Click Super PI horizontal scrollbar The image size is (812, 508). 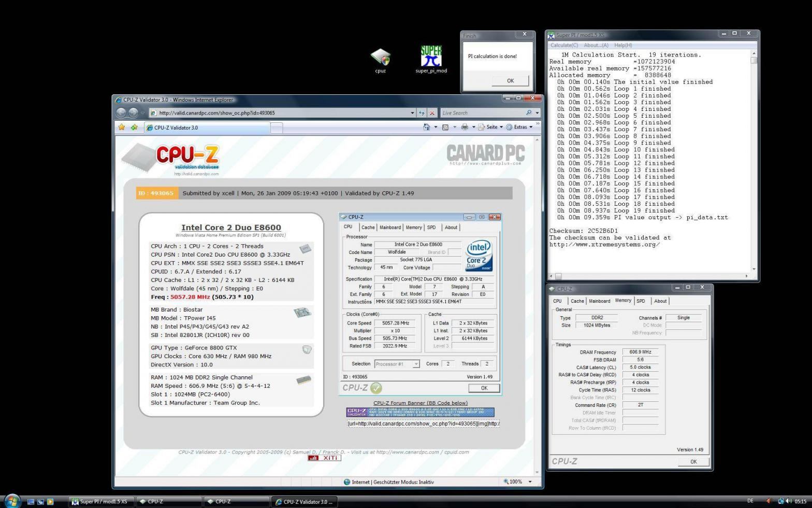[x=649, y=276]
